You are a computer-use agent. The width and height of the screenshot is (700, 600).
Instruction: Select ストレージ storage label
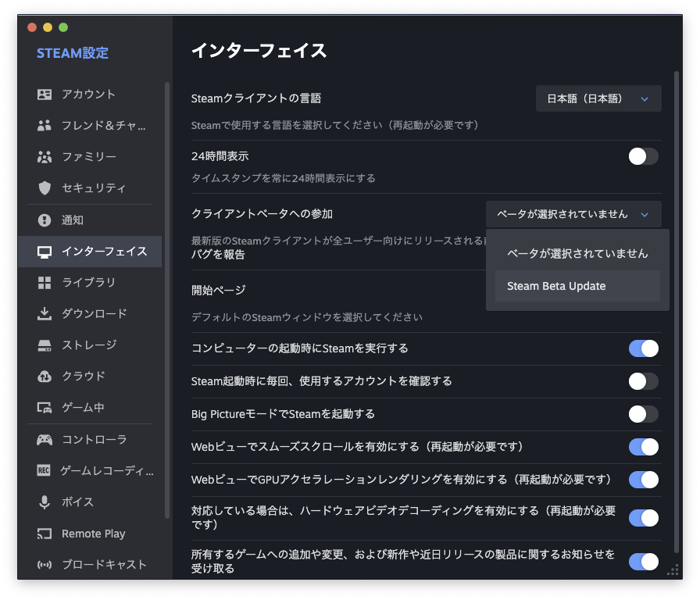click(x=89, y=345)
